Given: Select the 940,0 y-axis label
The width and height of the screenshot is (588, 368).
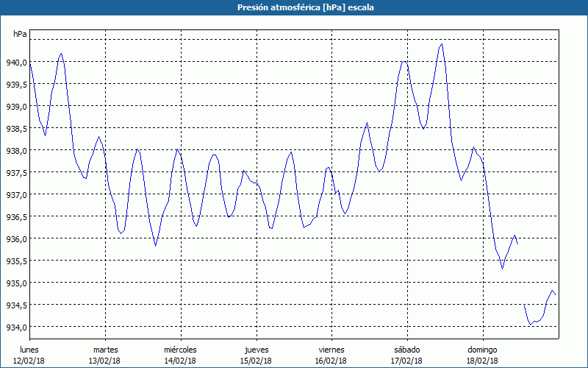Looking at the screenshot, I should point(18,63).
